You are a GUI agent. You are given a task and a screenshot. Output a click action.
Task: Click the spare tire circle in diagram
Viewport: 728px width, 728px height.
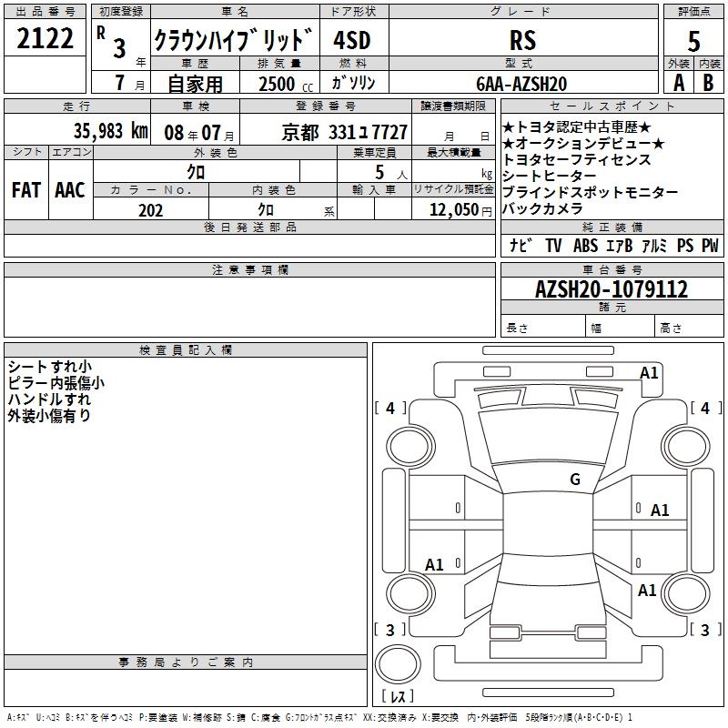(x=398, y=664)
